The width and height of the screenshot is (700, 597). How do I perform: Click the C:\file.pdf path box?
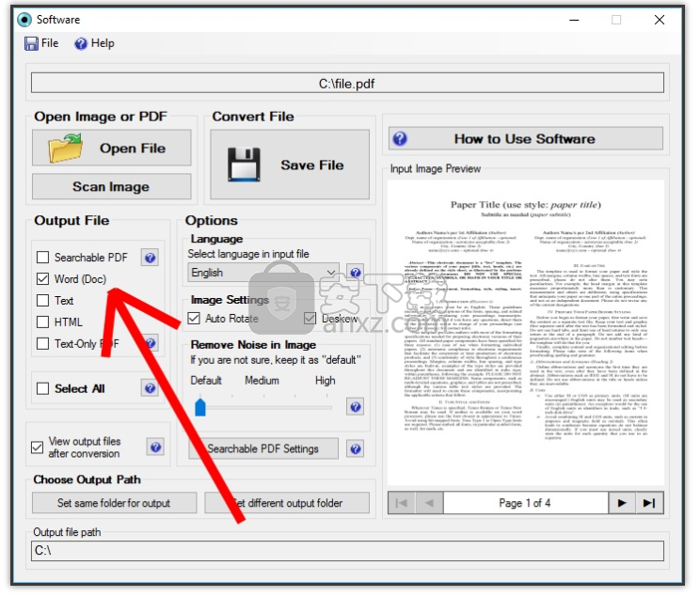tap(347, 84)
